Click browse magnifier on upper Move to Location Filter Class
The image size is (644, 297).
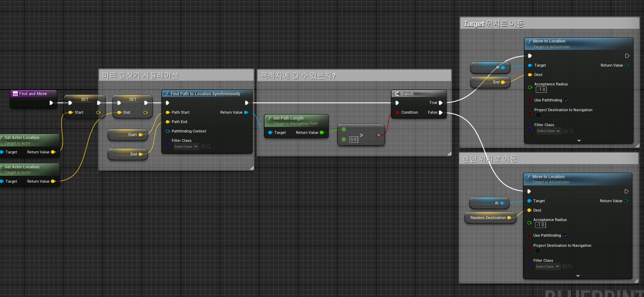tap(571, 131)
